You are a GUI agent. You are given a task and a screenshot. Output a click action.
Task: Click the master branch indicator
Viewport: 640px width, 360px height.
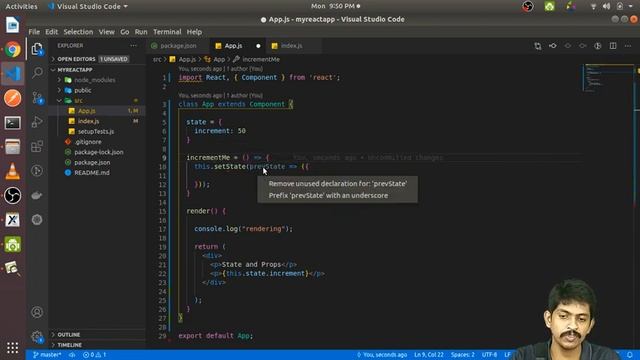[47, 355]
